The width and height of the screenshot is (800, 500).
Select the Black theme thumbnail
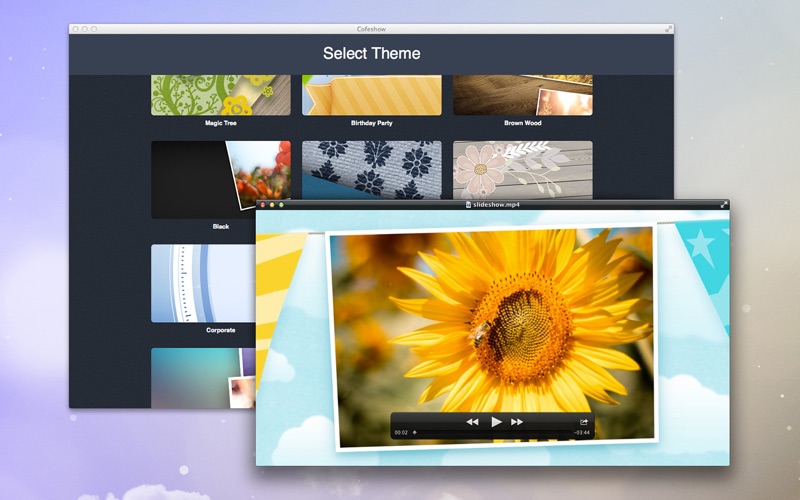221,179
